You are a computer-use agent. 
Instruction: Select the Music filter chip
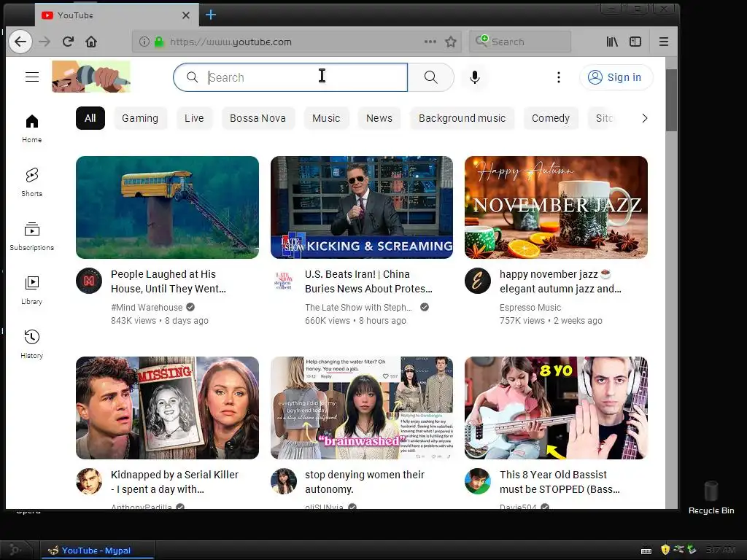(326, 118)
